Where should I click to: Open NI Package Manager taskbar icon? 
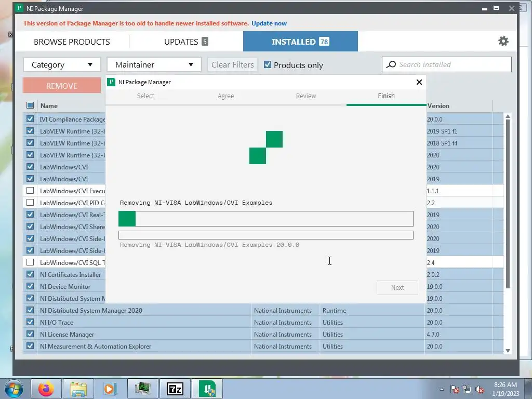207,389
